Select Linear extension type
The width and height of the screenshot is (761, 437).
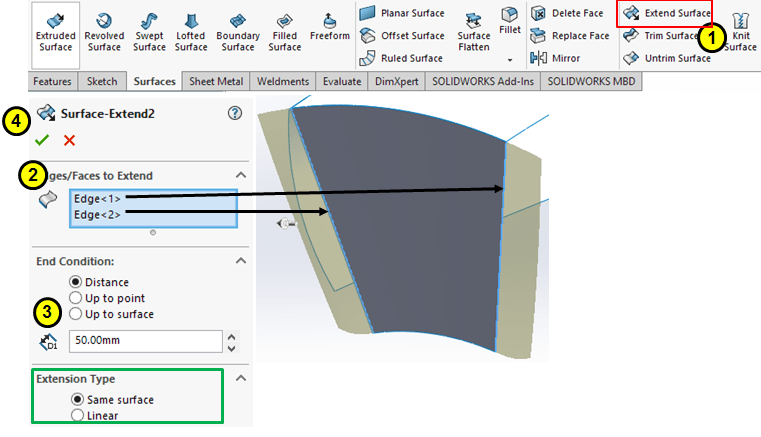coord(76,415)
